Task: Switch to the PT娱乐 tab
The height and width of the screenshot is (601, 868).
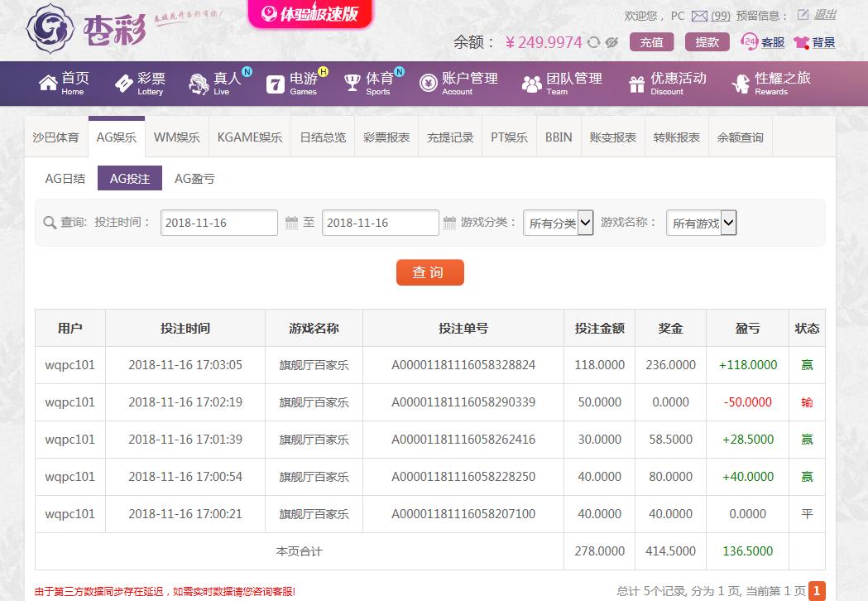Action: (x=509, y=137)
